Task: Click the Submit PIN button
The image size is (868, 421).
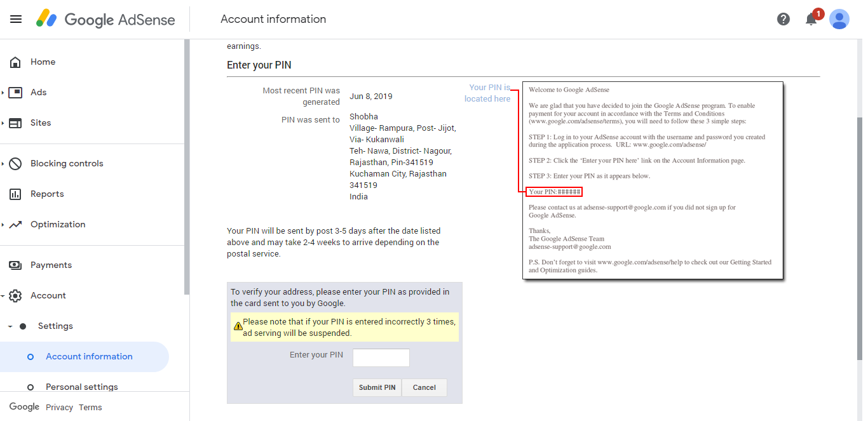Action: [377, 387]
